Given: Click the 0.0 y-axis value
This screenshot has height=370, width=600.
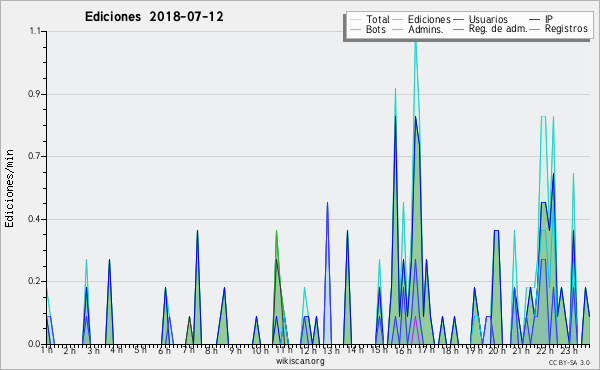Looking at the screenshot, I should 34,344.
